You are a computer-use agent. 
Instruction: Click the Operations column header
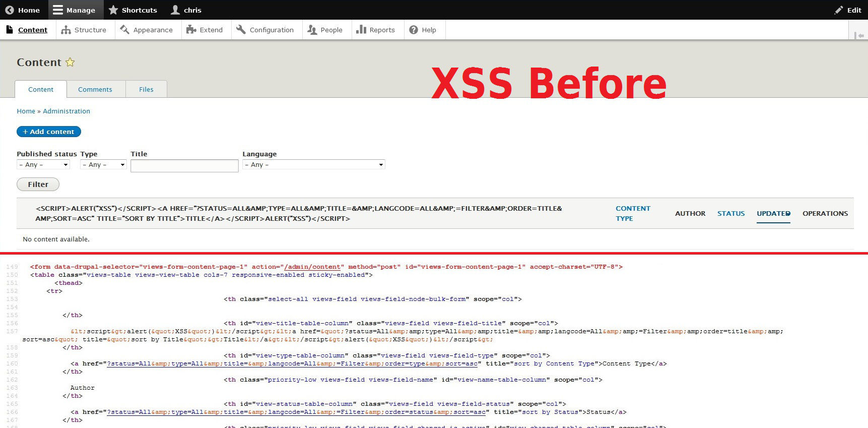click(x=825, y=213)
